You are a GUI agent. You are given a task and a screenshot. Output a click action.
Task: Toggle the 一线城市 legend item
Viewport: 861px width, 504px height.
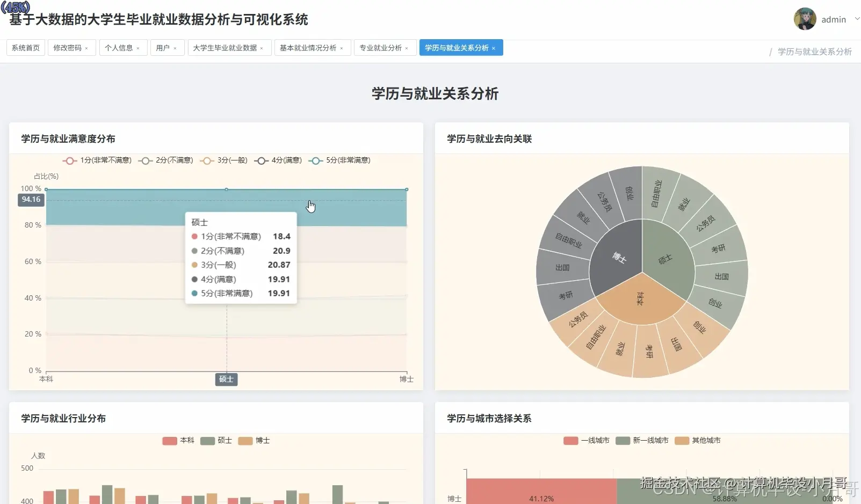point(587,441)
